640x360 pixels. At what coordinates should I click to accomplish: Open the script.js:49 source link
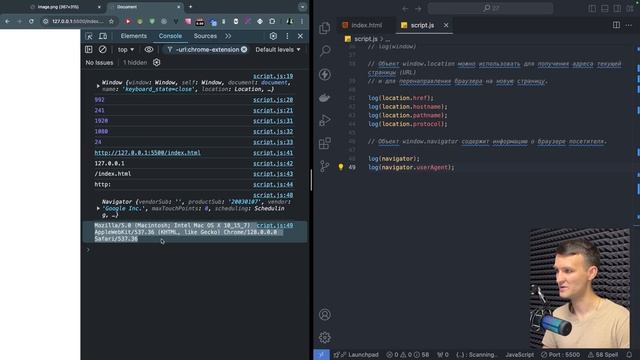[x=275, y=225]
